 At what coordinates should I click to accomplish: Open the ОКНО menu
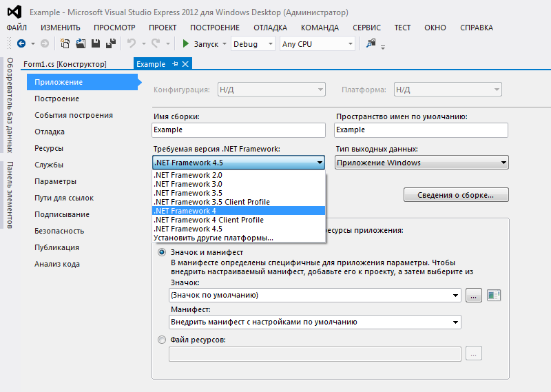[x=435, y=28]
